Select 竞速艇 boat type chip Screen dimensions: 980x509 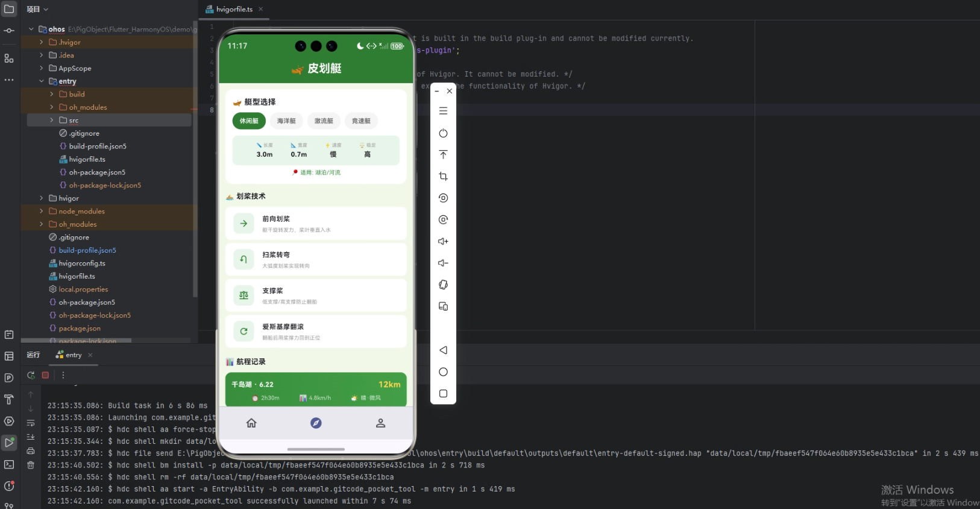pyautogui.click(x=361, y=121)
